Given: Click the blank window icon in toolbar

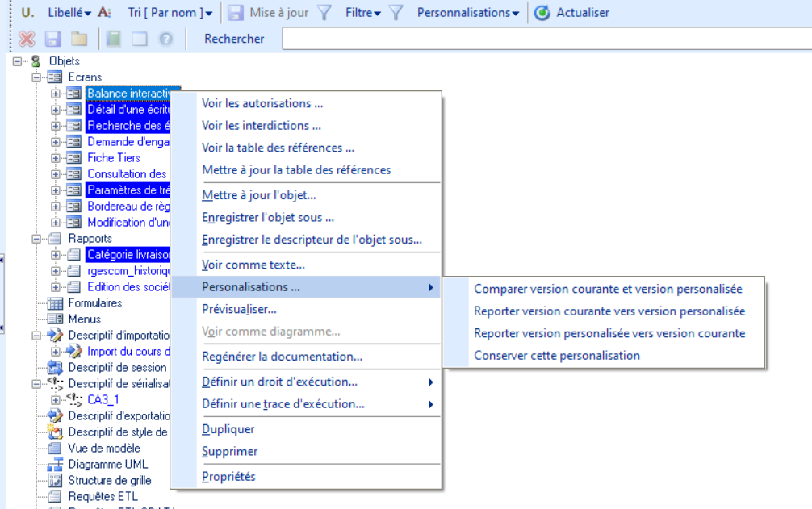Looking at the screenshot, I should click(140, 39).
